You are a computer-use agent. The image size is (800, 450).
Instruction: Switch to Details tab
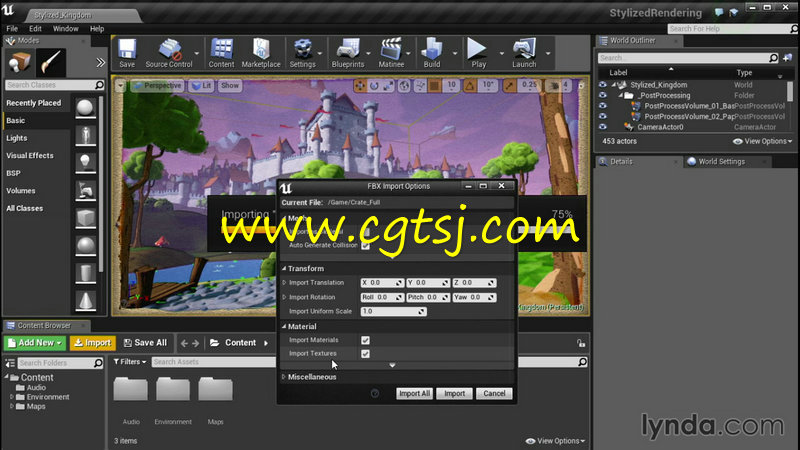click(621, 162)
